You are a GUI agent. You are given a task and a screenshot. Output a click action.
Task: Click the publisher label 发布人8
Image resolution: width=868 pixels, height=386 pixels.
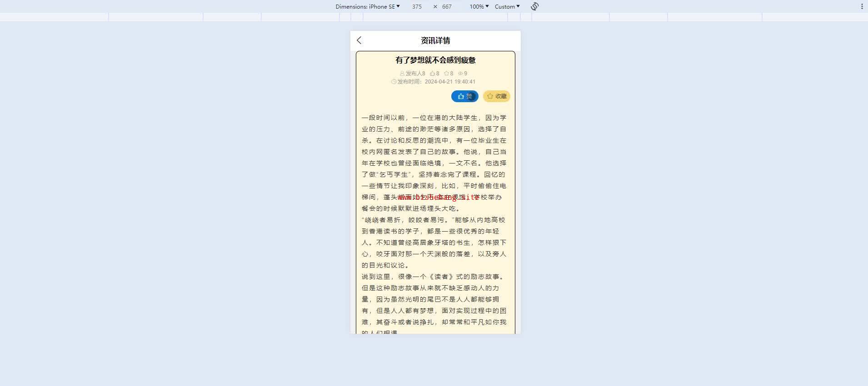tap(413, 74)
